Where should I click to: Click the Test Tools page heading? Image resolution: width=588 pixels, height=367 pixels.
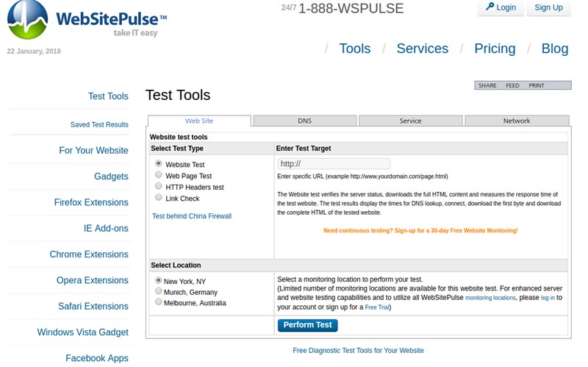[x=178, y=96]
